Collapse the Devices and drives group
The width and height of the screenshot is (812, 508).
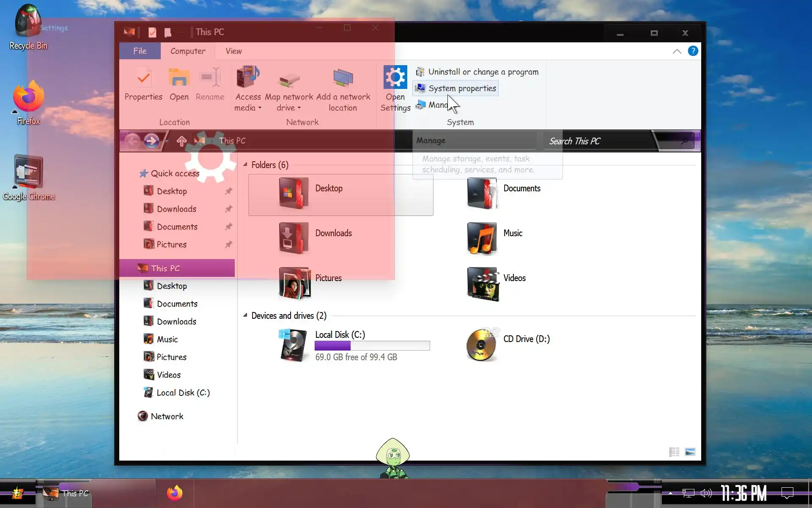[245, 315]
